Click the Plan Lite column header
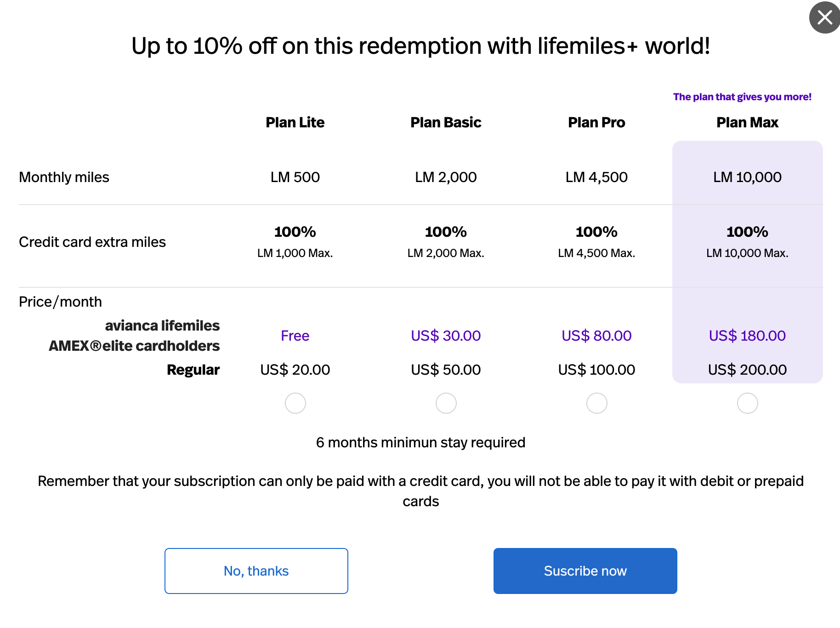Screen dimensions: 840x628 pyautogui.click(x=295, y=122)
